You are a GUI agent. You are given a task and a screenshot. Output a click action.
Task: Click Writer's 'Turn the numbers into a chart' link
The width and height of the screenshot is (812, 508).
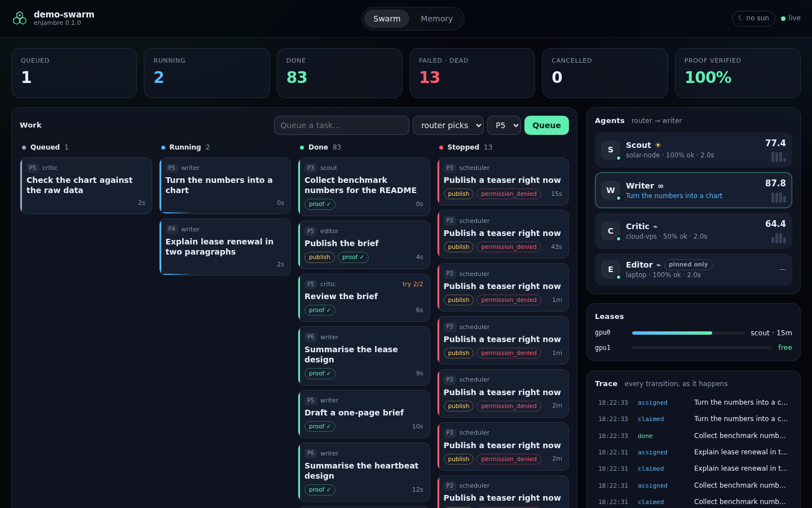[674, 196]
